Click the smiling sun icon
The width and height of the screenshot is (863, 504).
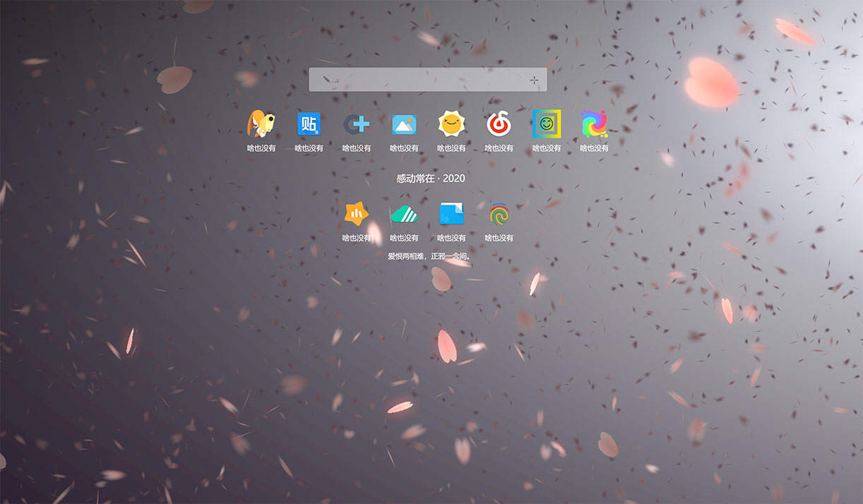pos(451,124)
